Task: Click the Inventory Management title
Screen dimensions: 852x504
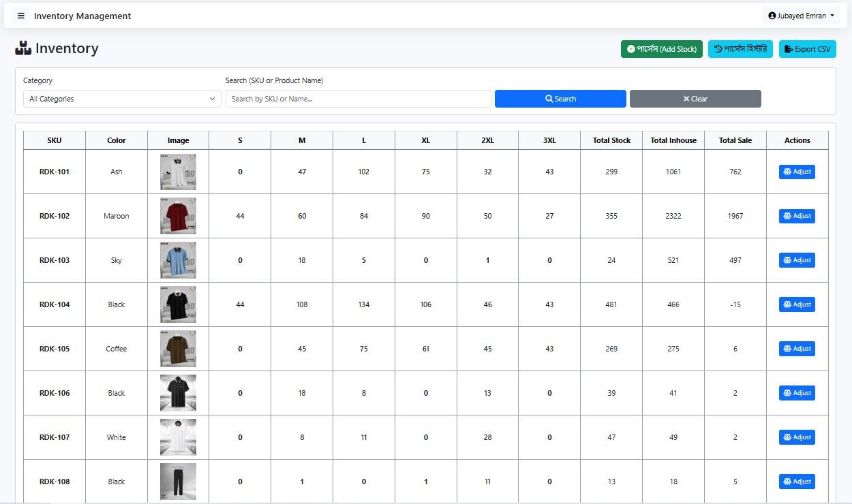Action: (x=82, y=16)
